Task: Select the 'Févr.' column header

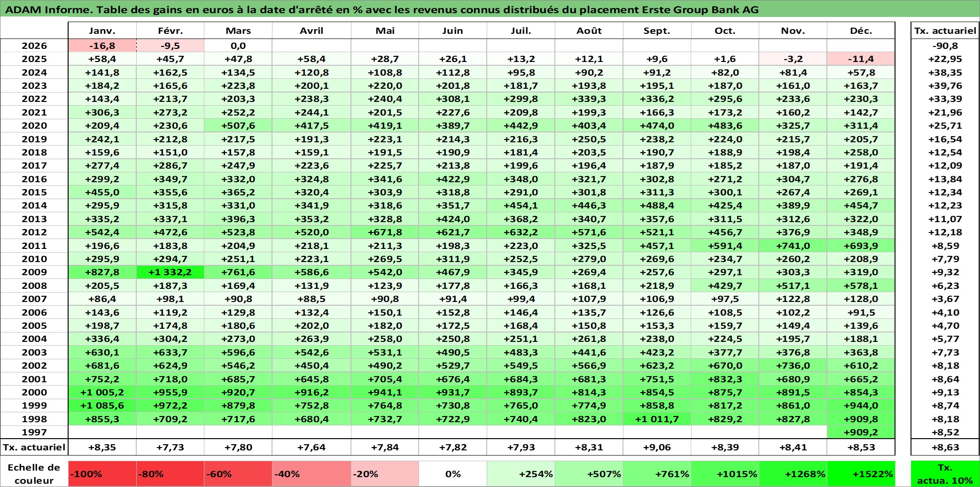Action: tap(170, 31)
